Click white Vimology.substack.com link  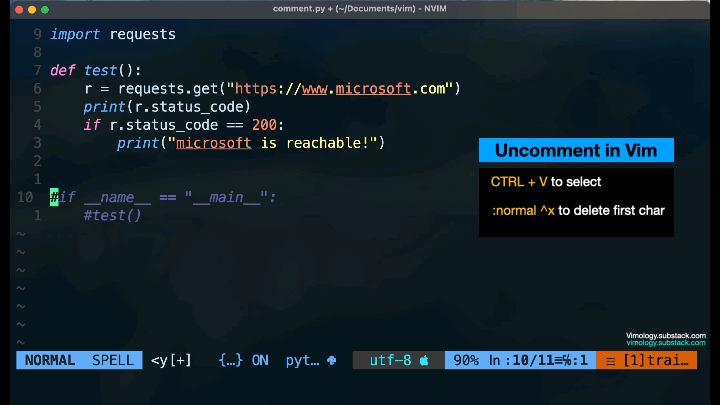click(666, 336)
